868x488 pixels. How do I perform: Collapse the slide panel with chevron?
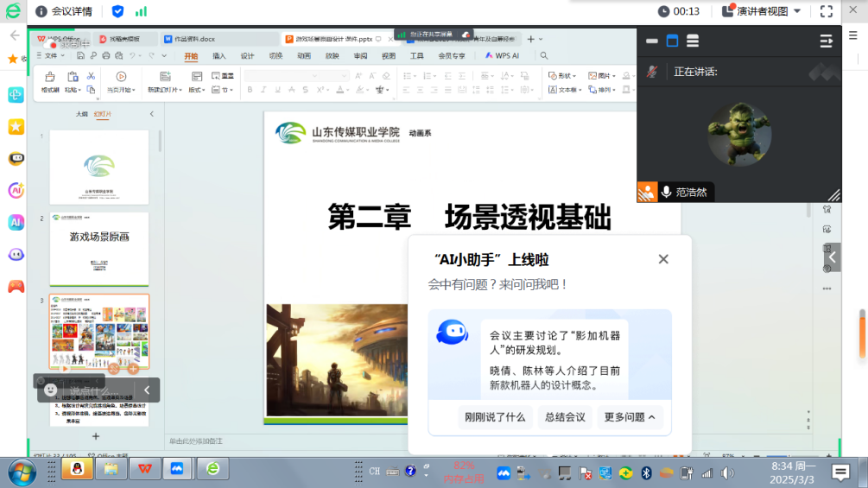pos(152,114)
